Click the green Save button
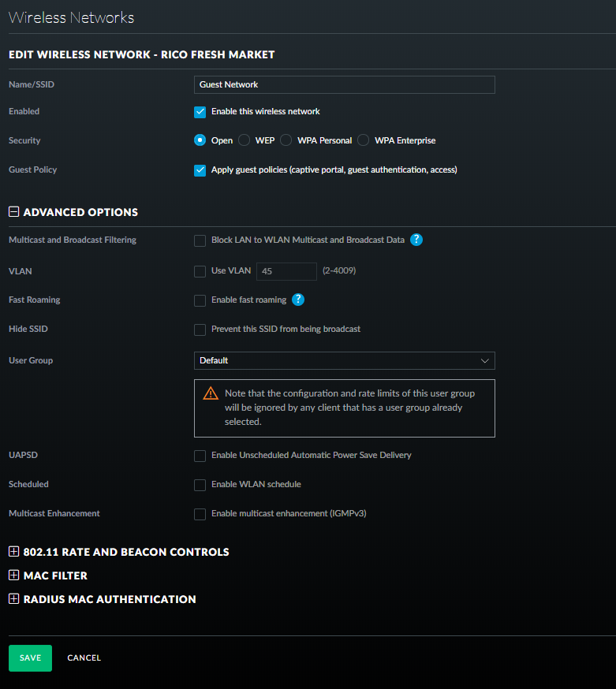Image resolution: width=616 pixels, height=689 pixels. pyautogui.click(x=30, y=657)
